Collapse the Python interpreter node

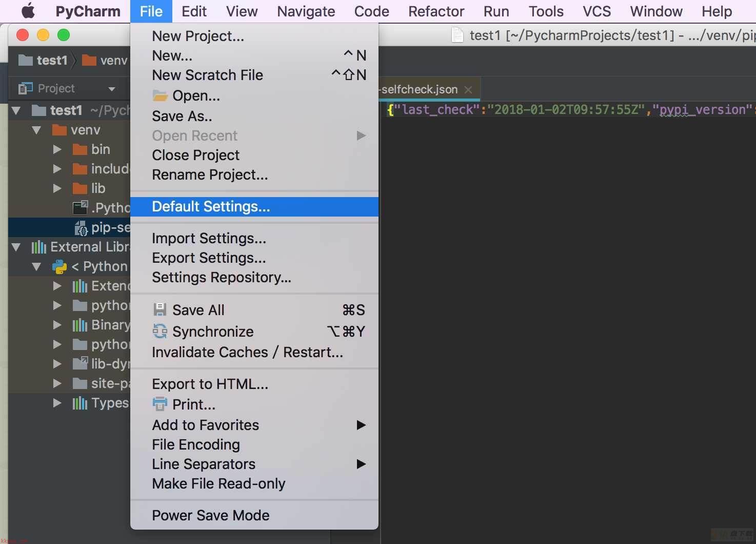(x=36, y=266)
